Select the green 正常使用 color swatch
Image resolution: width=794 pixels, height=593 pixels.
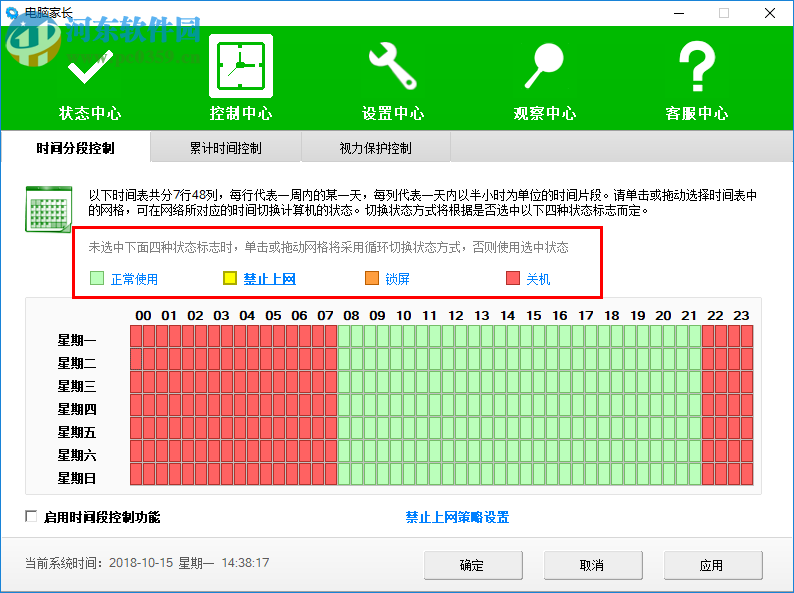pyautogui.click(x=97, y=278)
